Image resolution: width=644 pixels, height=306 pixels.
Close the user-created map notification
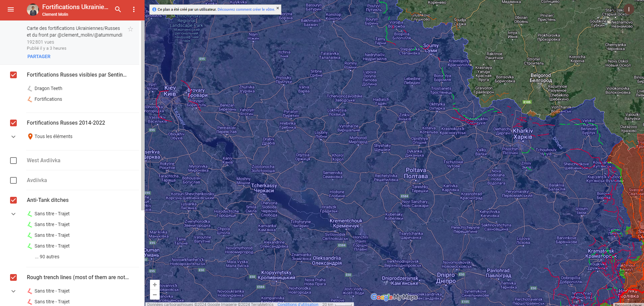[x=278, y=8]
